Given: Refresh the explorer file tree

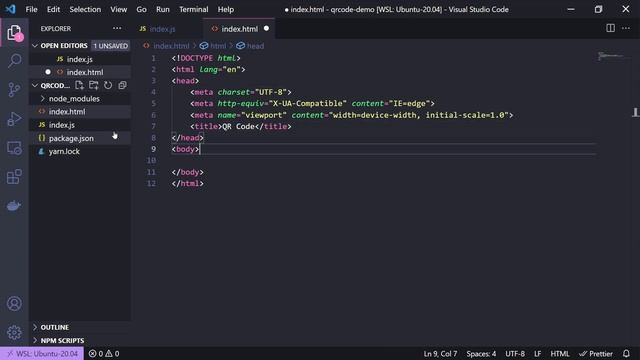Looking at the screenshot, I should point(108,85).
